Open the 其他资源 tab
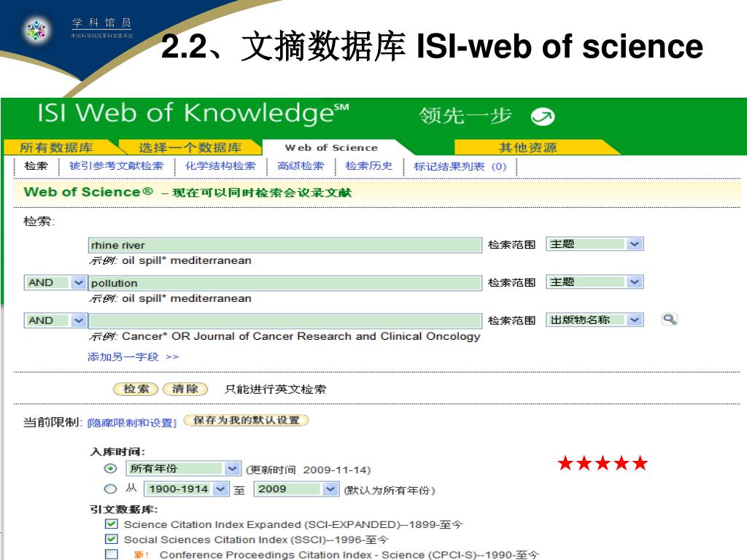 [527, 147]
